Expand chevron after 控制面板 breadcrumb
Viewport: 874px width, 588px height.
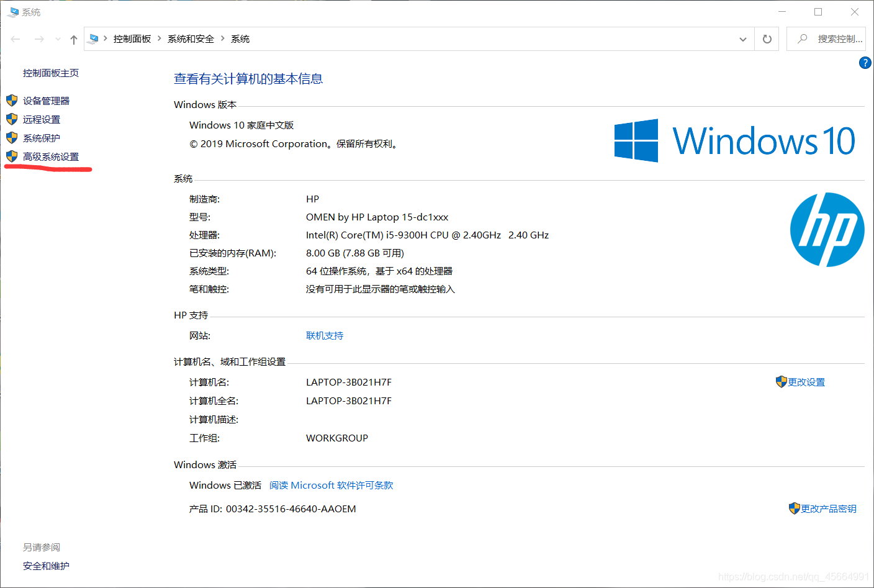[x=160, y=38]
